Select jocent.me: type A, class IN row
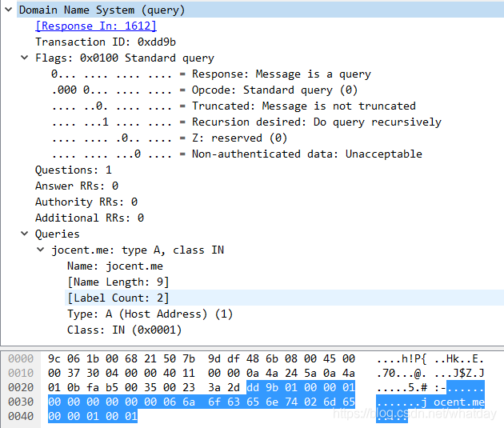Screen dimensions: 504x428 click(138, 250)
